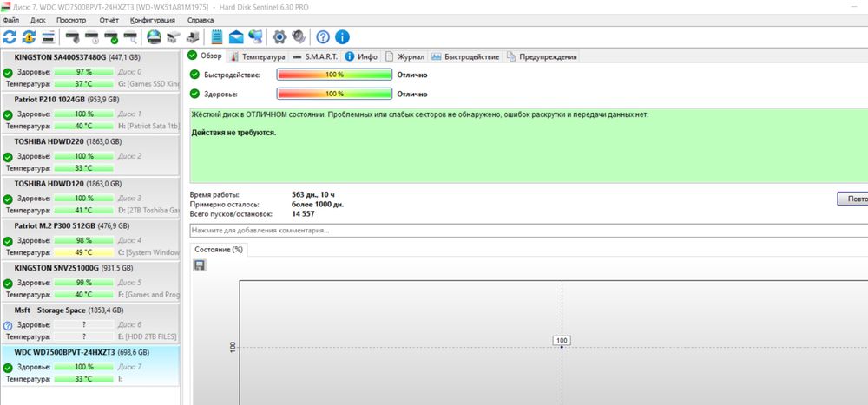Click the 'E: [HDD 2TB FILES]' volume label
Image resolution: width=868 pixels, height=405 pixels.
(148, 336)
